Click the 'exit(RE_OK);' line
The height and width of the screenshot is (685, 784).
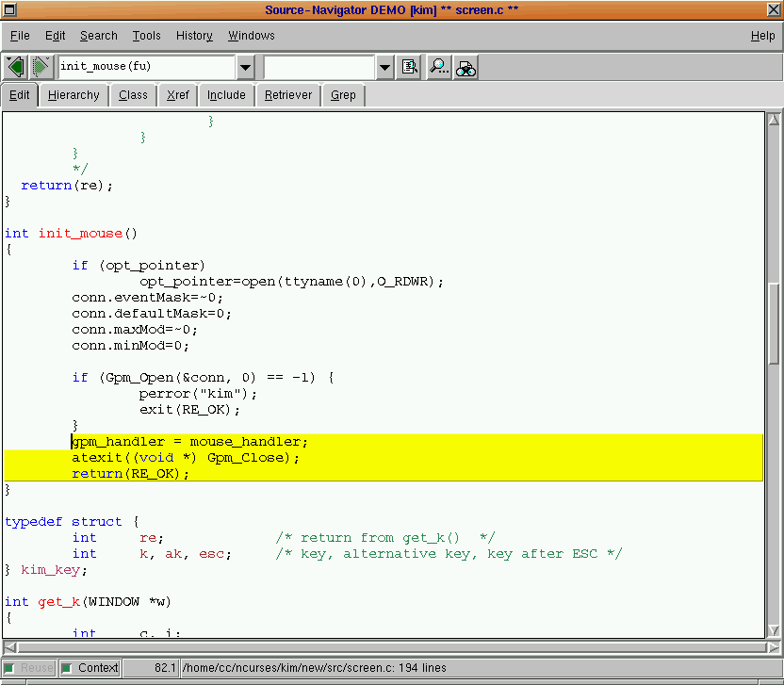[x=189, y=410]
